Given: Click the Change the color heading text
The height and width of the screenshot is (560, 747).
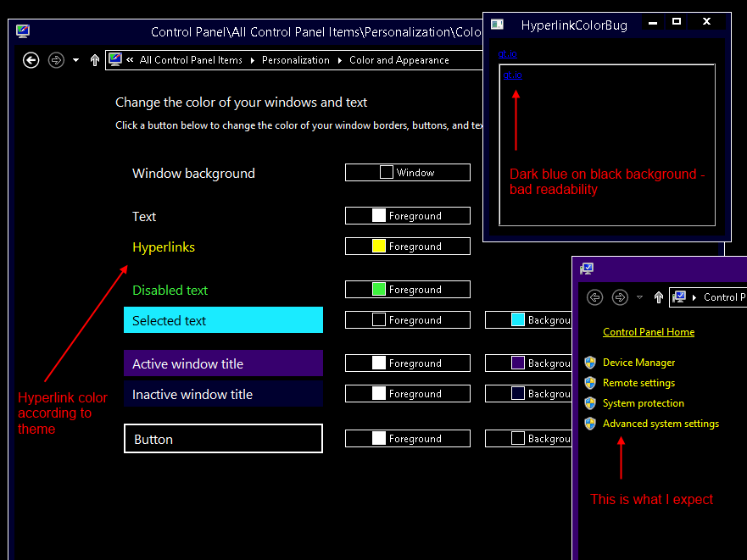Looking at the screenshot, I should pyautogui.click(x=241, y=103).
